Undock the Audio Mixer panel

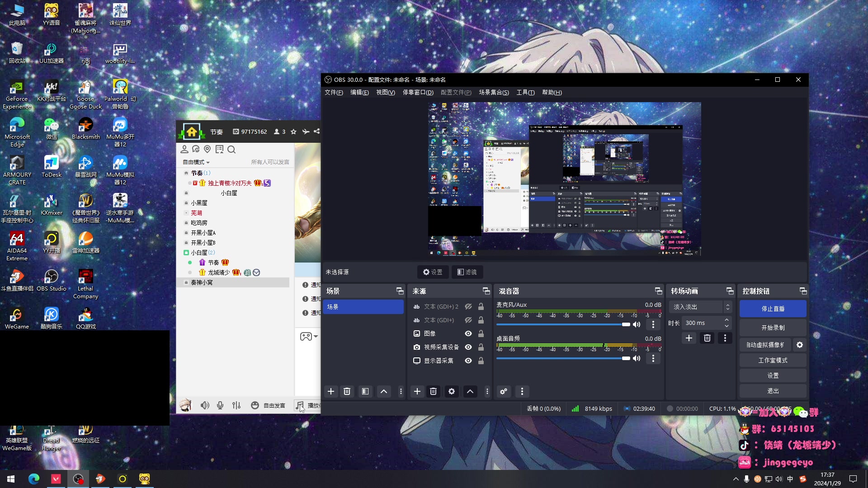pos(658,291)
